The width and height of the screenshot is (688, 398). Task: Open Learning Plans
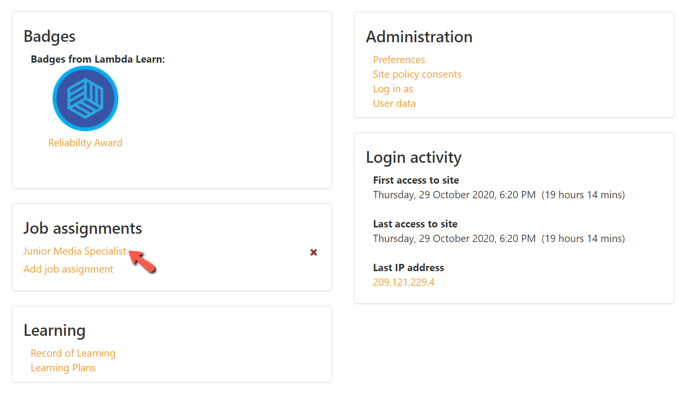click(x=63, y=368)
